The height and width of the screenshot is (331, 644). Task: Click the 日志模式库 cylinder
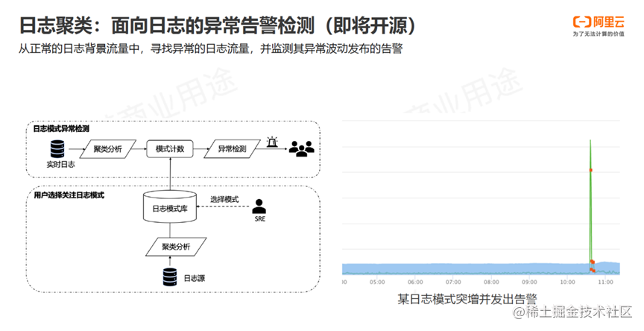[x=170, y=207]
